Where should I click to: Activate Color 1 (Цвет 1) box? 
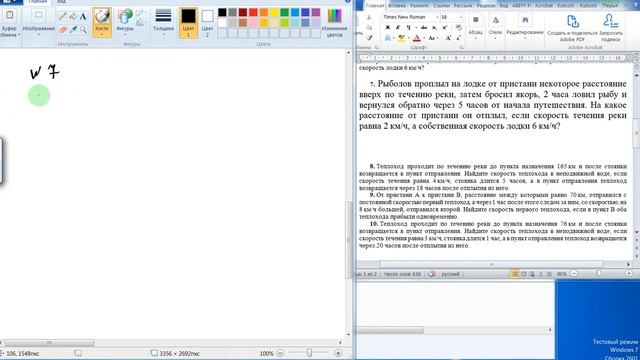pyautogui.click(x=188, y=22)
